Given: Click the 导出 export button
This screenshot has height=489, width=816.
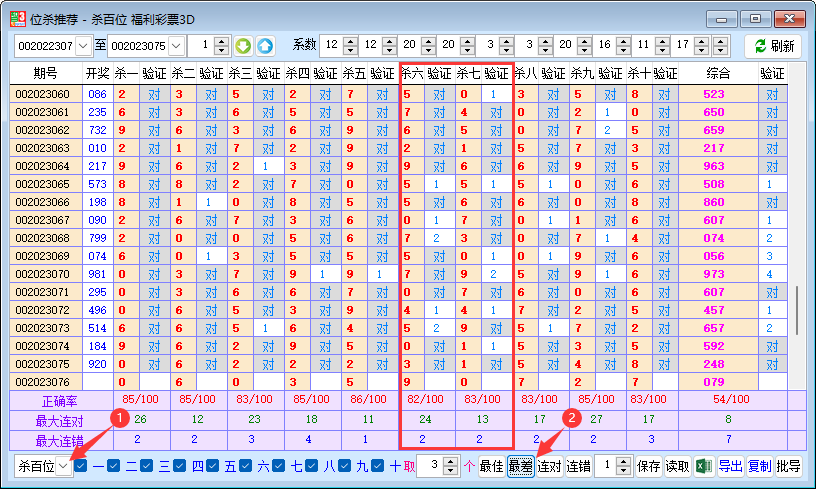Looking at the screenshot, I should (731, 466).
